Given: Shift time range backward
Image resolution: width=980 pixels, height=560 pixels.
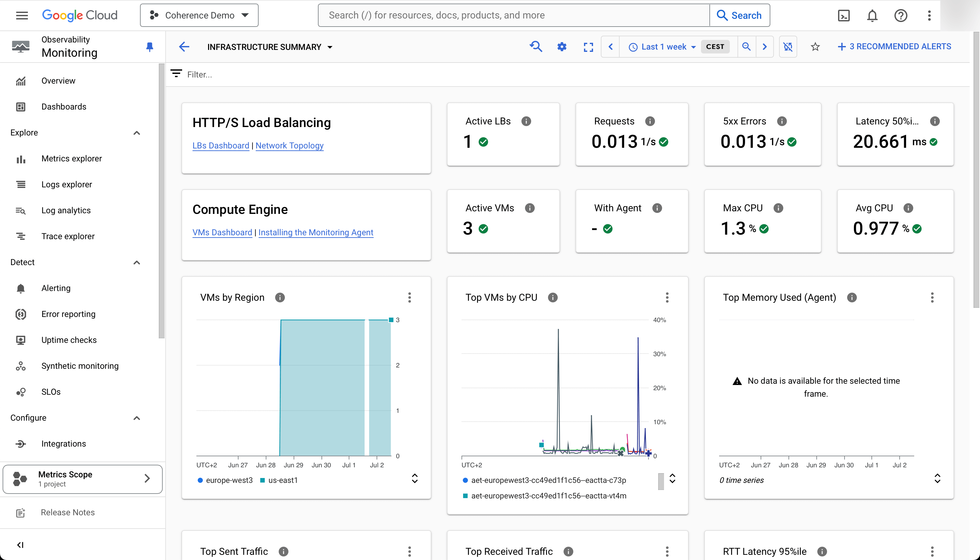Looking at the screenshot, I should pos(610,47).
